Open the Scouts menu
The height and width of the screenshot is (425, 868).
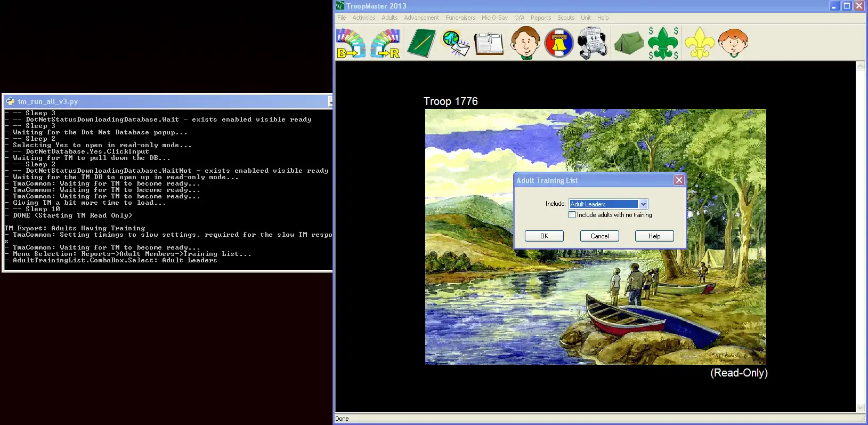pos(566,18)
